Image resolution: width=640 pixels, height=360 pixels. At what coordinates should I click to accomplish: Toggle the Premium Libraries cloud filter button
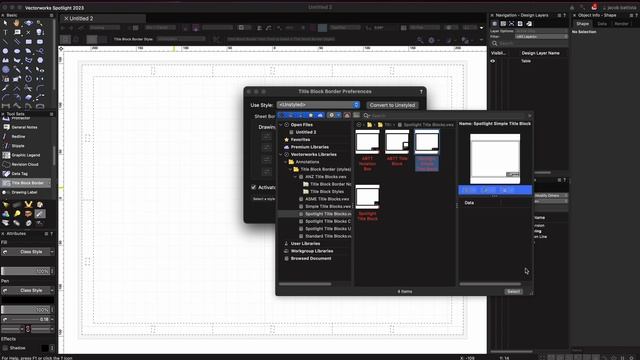click(x=320, y=116)
